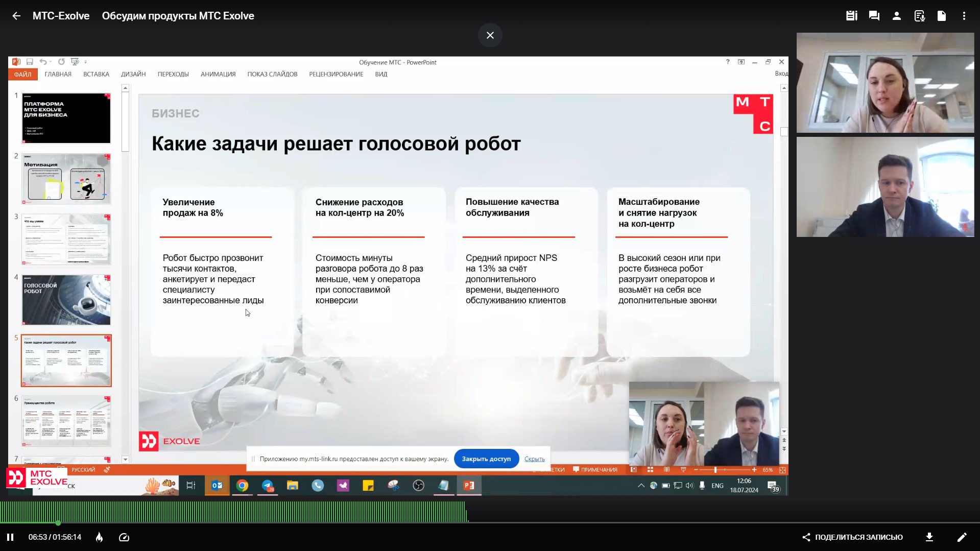The width and height of the screenshot is (980, 551).
Task: Click ENG input language in system tray
Action: tap(718, 486)
